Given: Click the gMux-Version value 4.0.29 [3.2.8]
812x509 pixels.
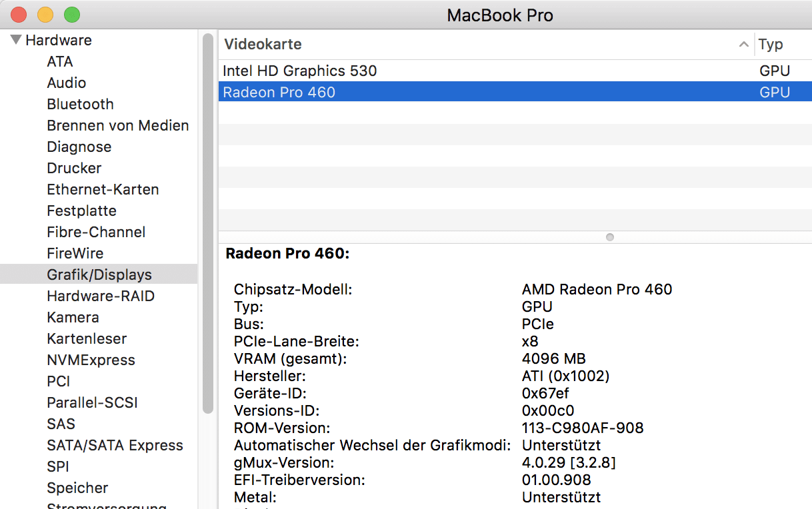Looking at the screenshot, I should pyautogui.click(x=569, y=462).
